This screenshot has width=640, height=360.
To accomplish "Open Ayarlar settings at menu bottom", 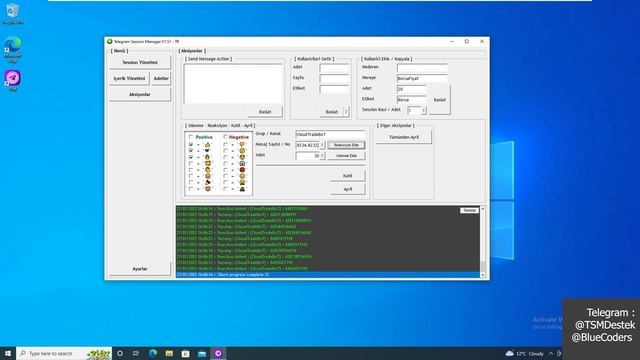I will [x=140, y=269].
